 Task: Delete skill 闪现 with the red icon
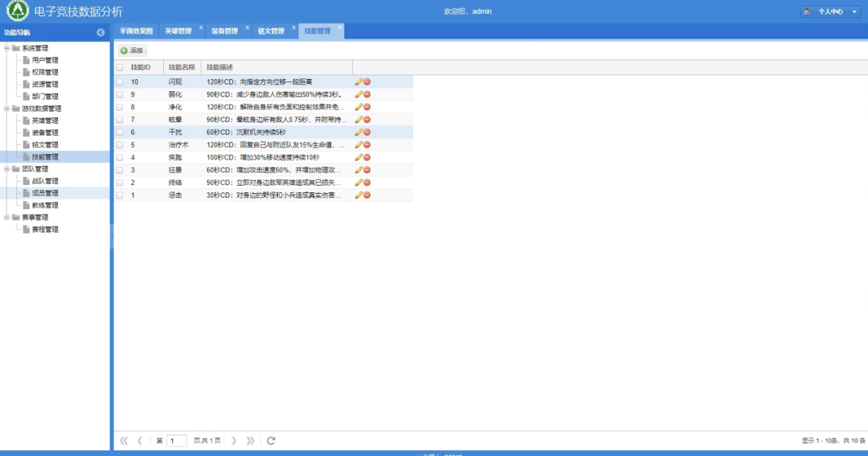coord(367,82)
